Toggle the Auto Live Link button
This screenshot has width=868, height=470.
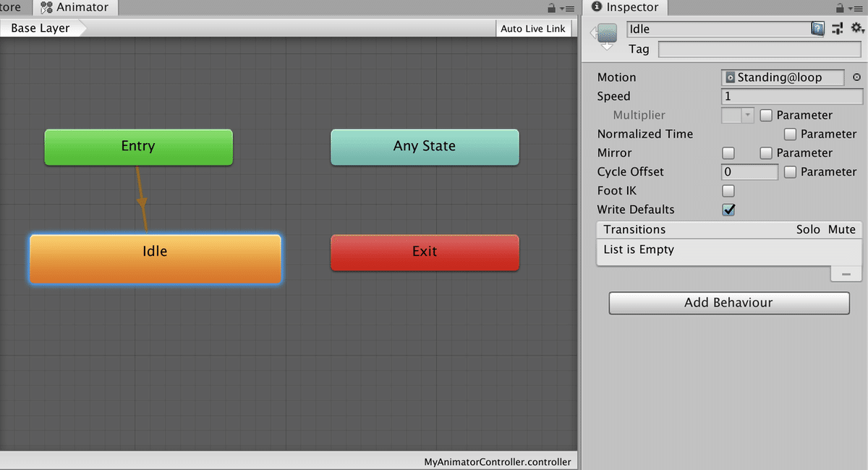point(535,28)
